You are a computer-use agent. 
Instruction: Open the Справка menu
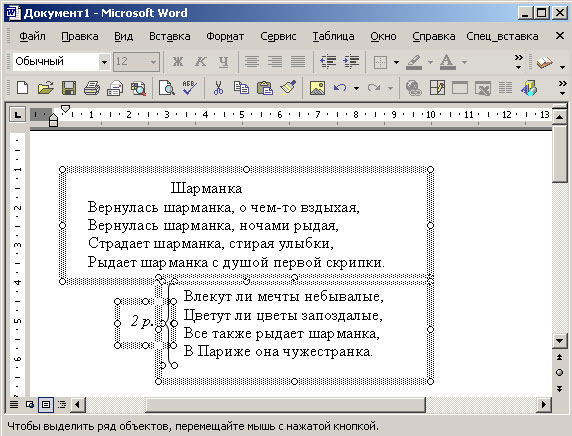point(434,36)
